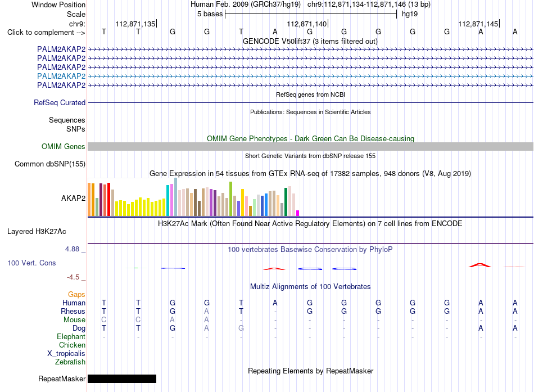Click 'Human Feb. 2009 (GRCh37/hg19)' header text
Screen dimensions: 534x392
click(x=246, y=4)
